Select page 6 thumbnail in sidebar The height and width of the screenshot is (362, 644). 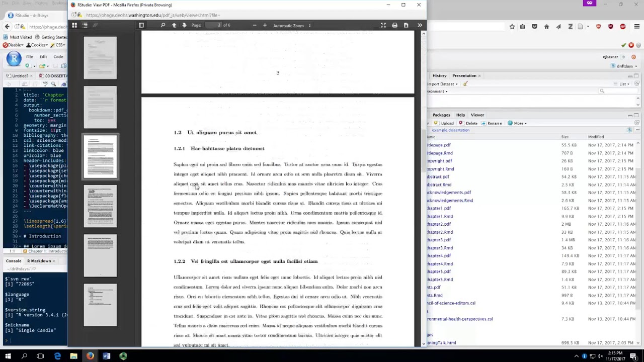100,305
